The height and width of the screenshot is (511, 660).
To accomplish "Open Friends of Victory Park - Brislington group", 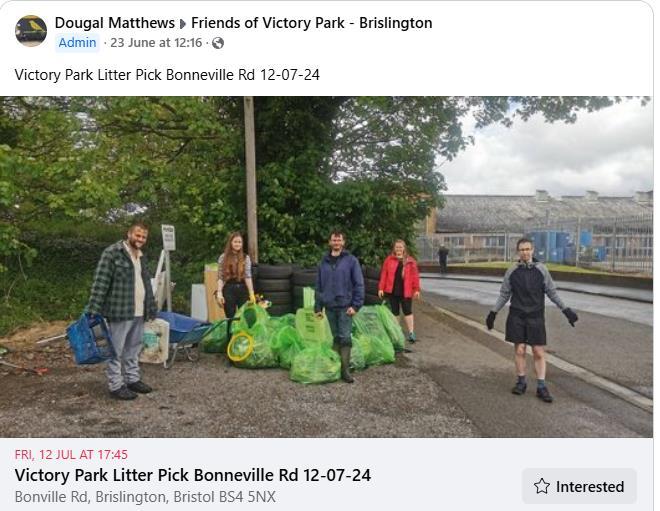I will [311, 23].
